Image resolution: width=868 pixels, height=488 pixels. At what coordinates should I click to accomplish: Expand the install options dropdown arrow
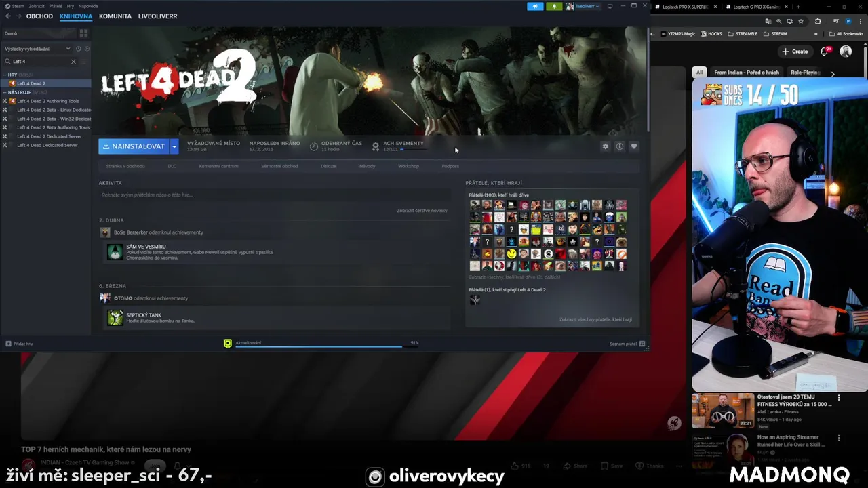[x=174, y=146]
